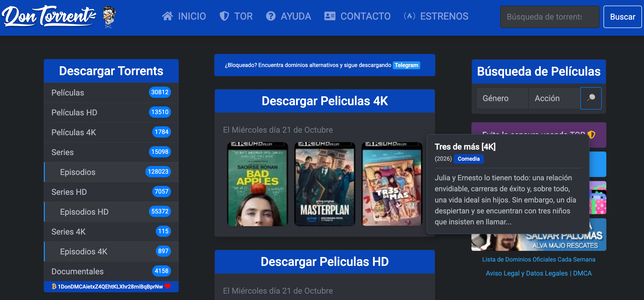Viewport: 644px width, 300px height.
Task: Open the Masterplan movie poster
Action: point(325,184)
